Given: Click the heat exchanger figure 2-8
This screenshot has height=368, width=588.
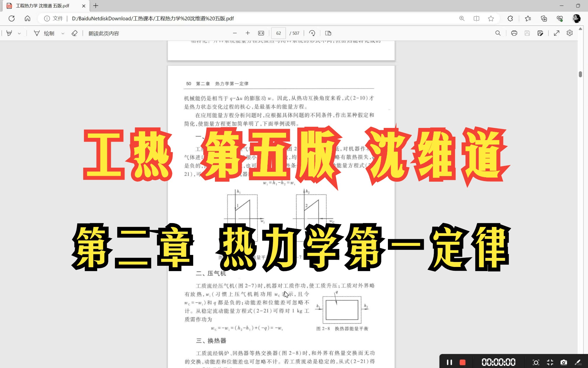Looking at the screenshot, I should coord(342,308).
